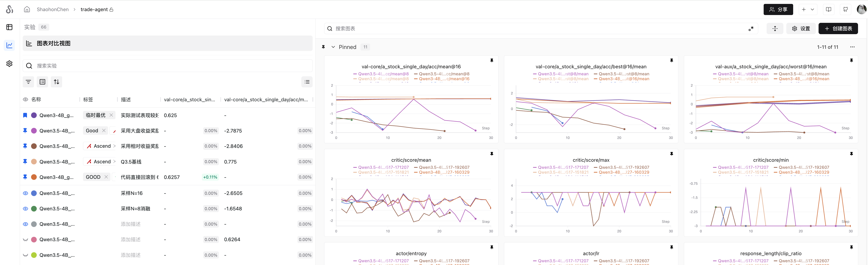This screenshot has width=868, height=265.
Task: Unpin the actor/entropy chart
Action: [492, 247]
